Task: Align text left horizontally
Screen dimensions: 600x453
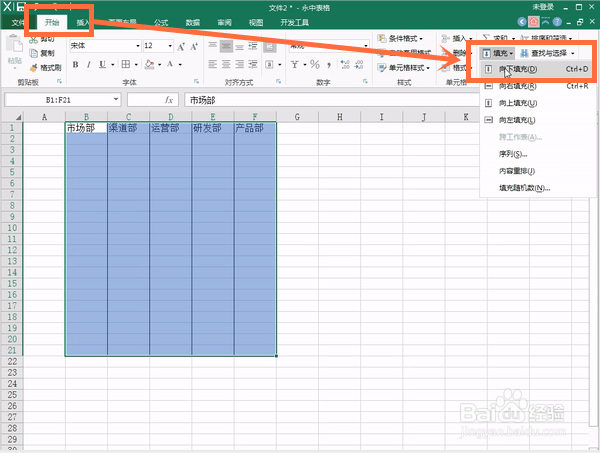Action: [x=213, y=64]
